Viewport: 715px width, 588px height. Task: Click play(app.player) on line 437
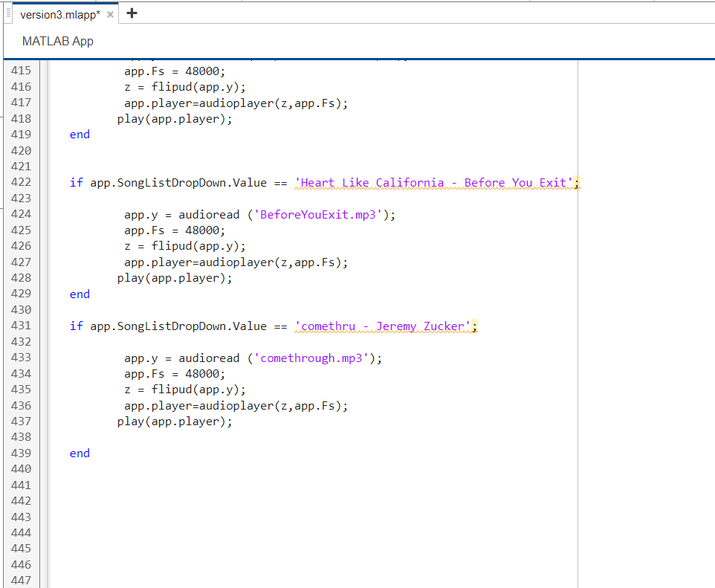tap(175, 421)
